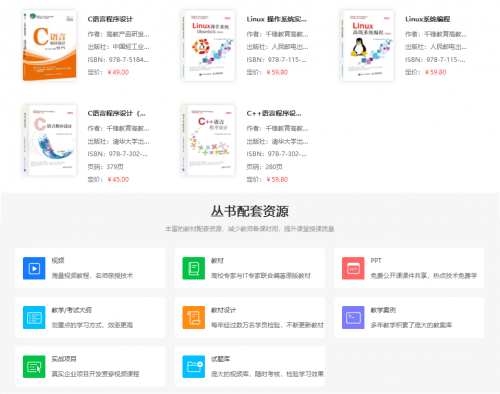Click ISBN: 978-7-5184... text
500x394 pixels.
pyautogui.click(x=118, y=60)
